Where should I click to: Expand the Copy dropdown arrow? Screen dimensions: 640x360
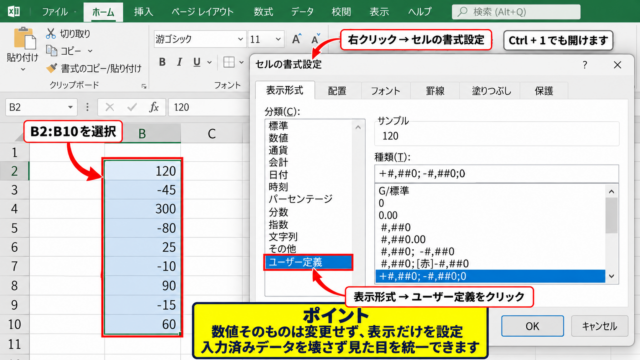click(90, 51)
